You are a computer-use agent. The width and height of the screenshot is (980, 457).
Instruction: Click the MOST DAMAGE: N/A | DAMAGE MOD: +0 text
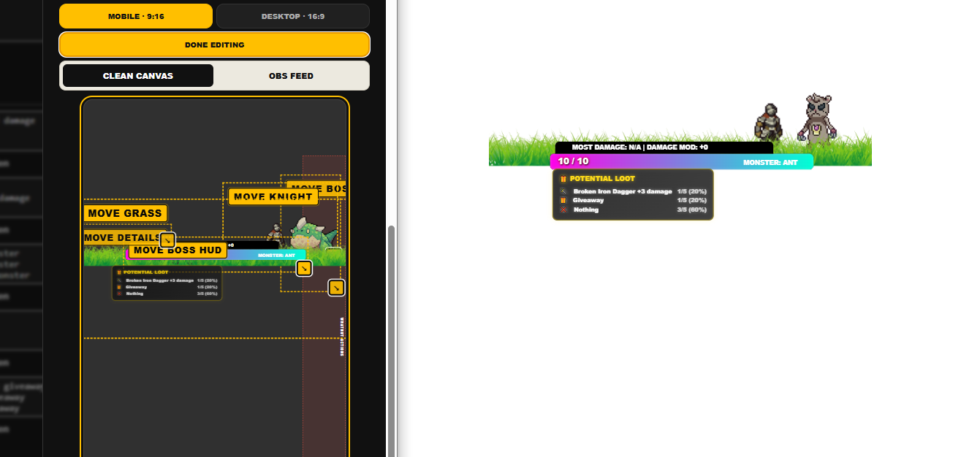coord(639,147)
